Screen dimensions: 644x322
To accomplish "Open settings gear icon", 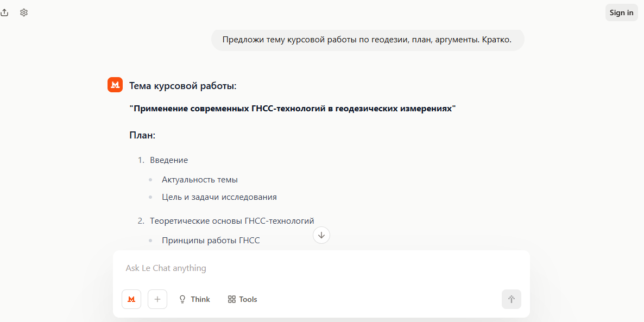I will pyautogui.click(x=24, y=12).
